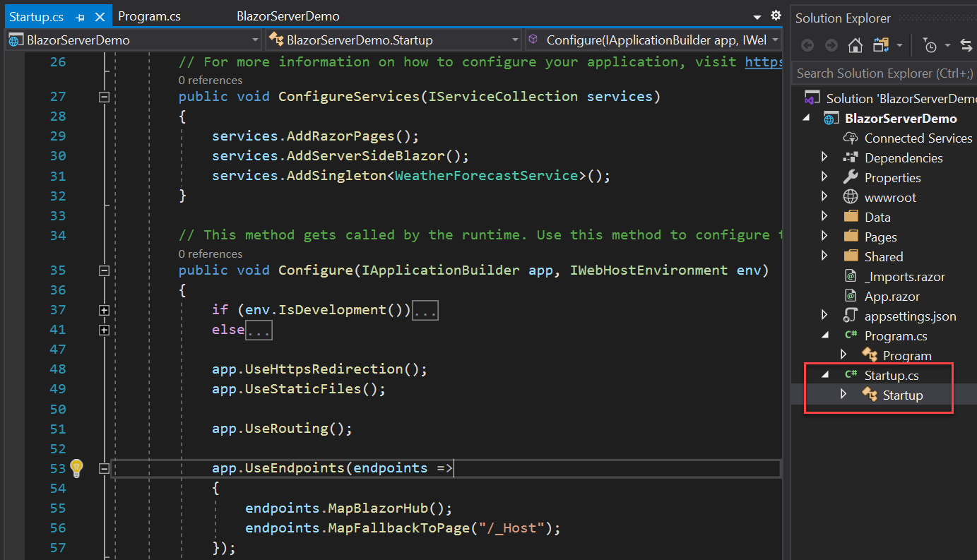Click the double-arrow switch icon in Solution Explorer toolbar
The width and height of the screenshot is (977, 560).
(967, 44)
